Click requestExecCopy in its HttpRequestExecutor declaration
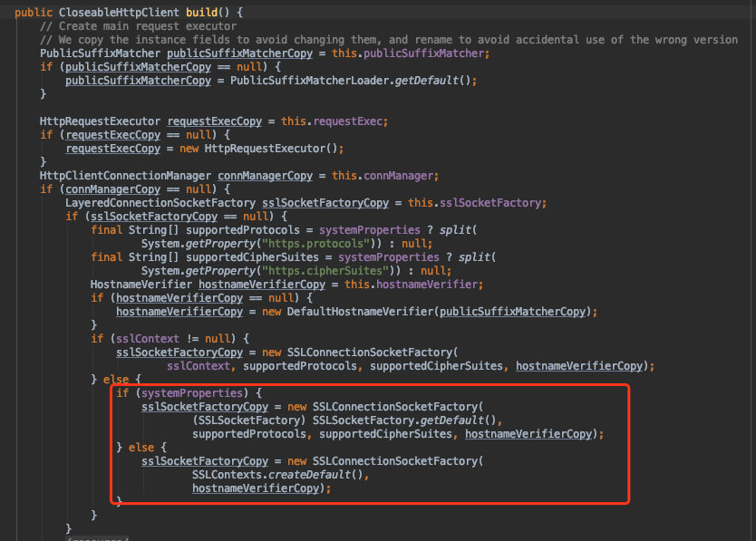756x541 pixels. tap(215, 121)
